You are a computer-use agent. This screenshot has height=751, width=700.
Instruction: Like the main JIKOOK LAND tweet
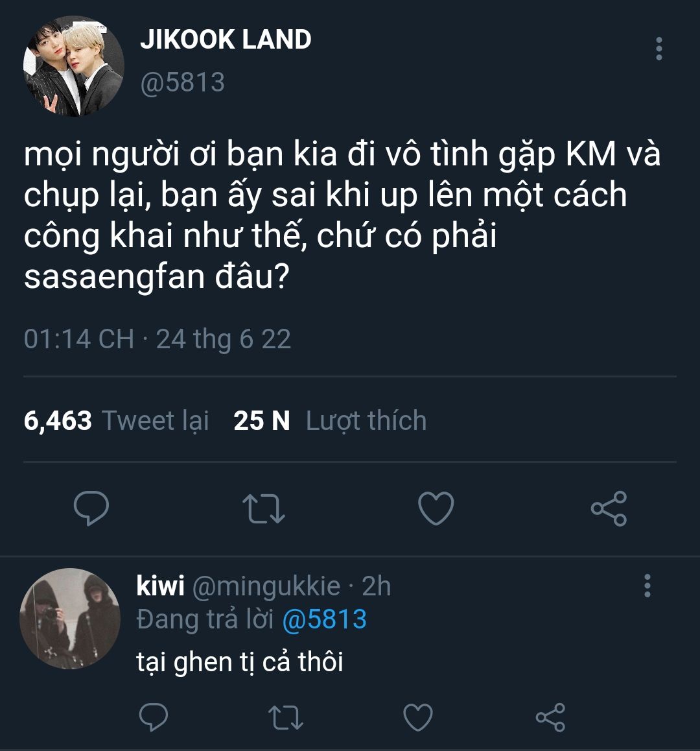click(436, 508)
